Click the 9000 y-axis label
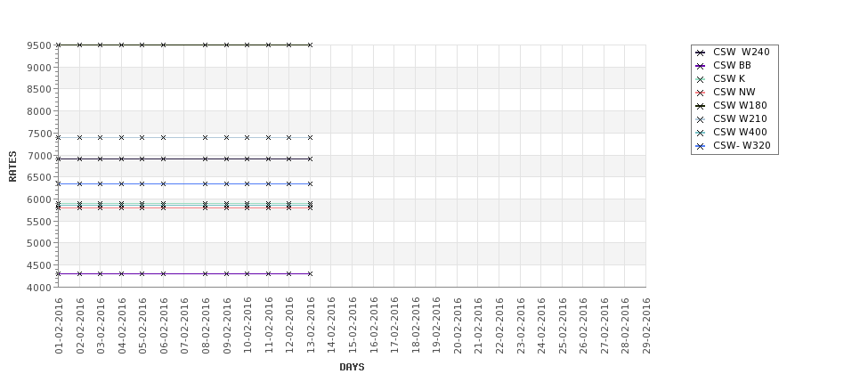 [39, 68]
